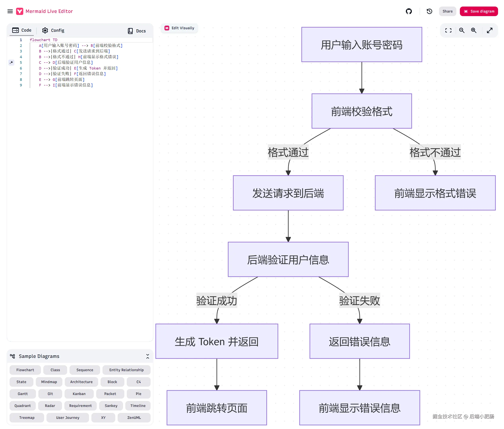Zoom out of the diagram
The height and width of the screenshot is (429, 504).
pyautogui.click(x=461, y=30)
